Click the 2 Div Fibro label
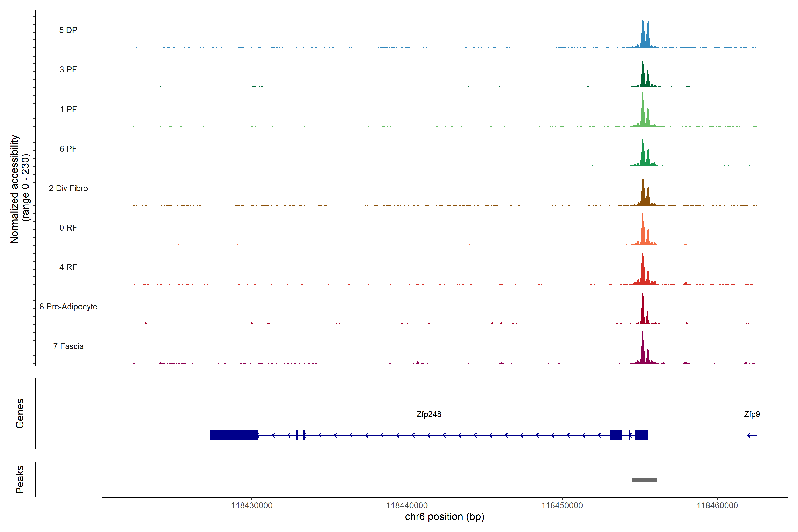 pos(68,188)
